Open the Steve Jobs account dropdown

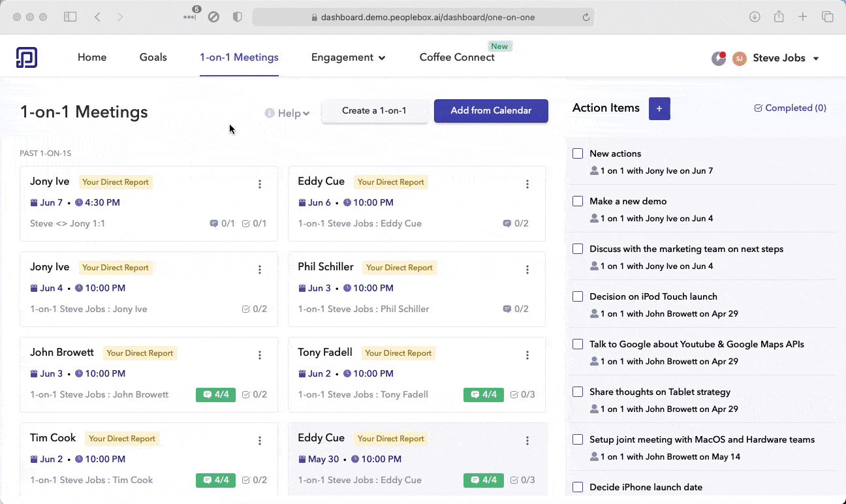tap(786, 58)
